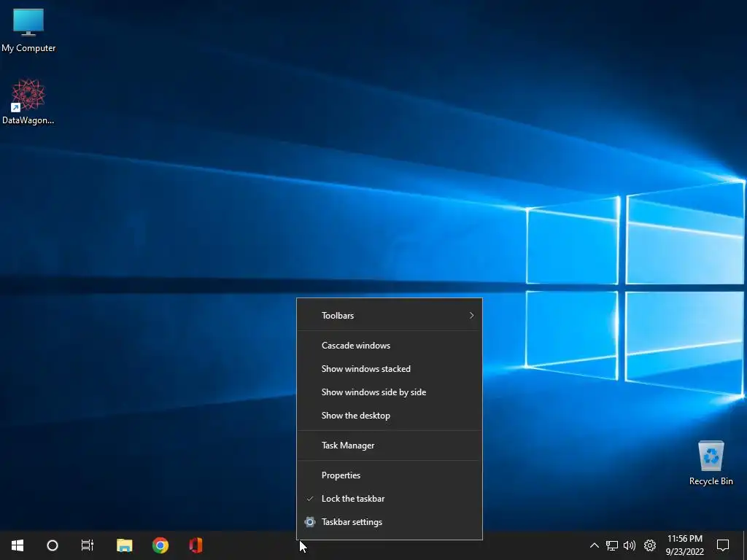Viewport: 747px width, 560px height.
Task: Launch Microsoft Office from the taskbar
Action: 196,545
